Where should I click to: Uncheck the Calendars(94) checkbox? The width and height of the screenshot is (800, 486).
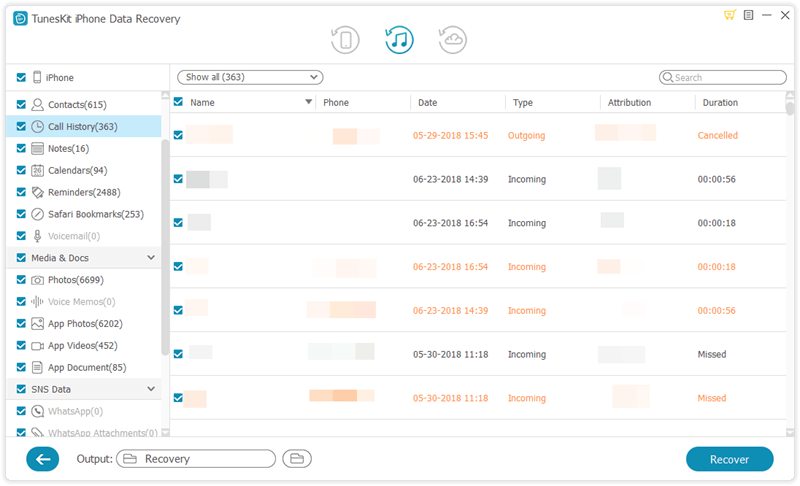tap(21, 170)
